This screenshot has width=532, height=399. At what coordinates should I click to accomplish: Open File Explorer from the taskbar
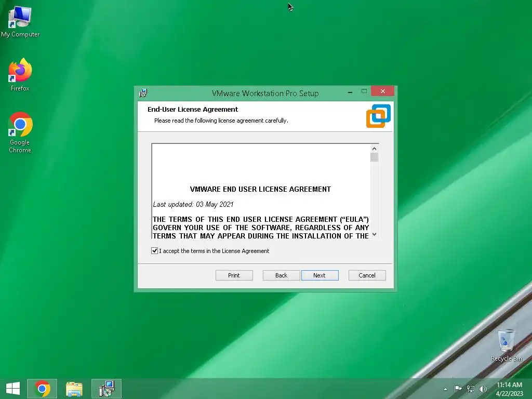(74, 389)
